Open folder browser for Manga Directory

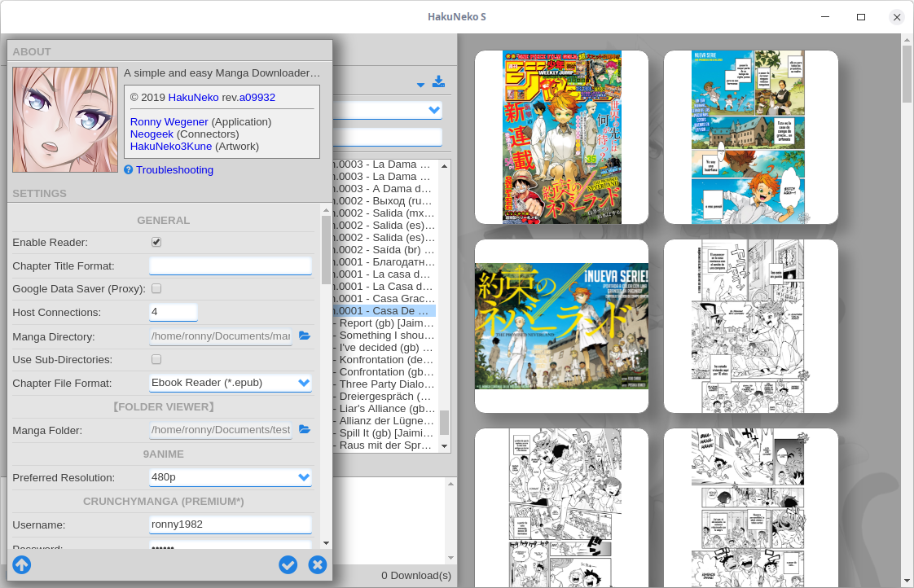point(305,336)
